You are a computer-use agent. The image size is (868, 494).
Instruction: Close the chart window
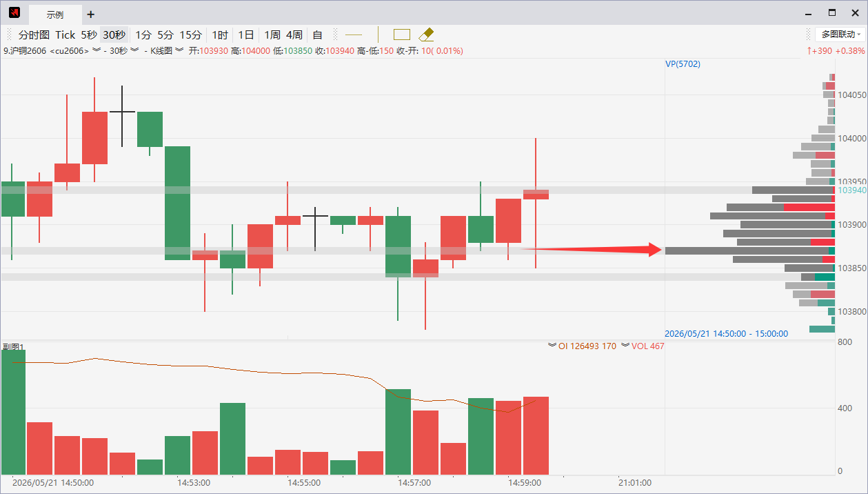(854, 13)
